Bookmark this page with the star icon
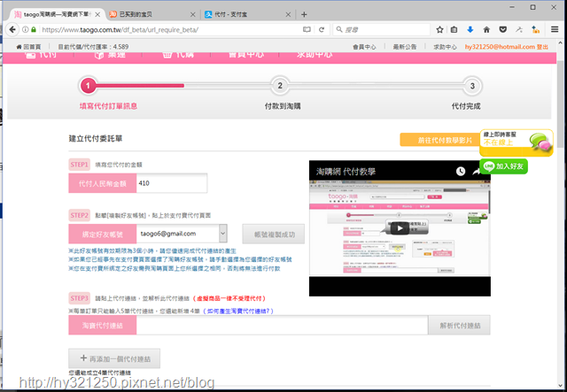Viewport: 567px width, 392px height. coord(439,29)
